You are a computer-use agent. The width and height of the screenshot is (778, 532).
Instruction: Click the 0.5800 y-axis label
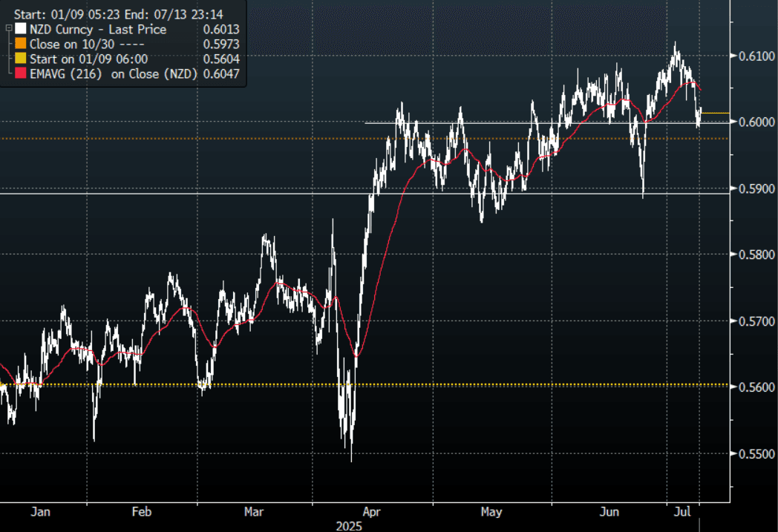point(756,254)
